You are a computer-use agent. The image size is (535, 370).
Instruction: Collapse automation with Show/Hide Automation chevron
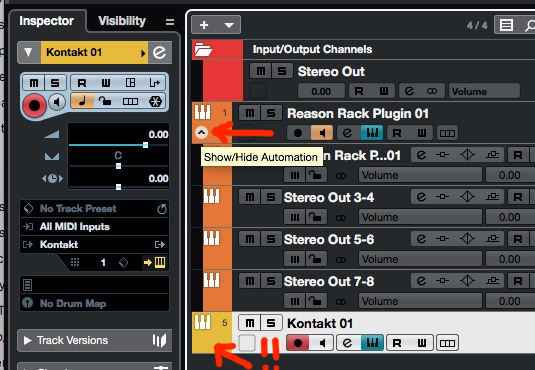tap(201, 132)
